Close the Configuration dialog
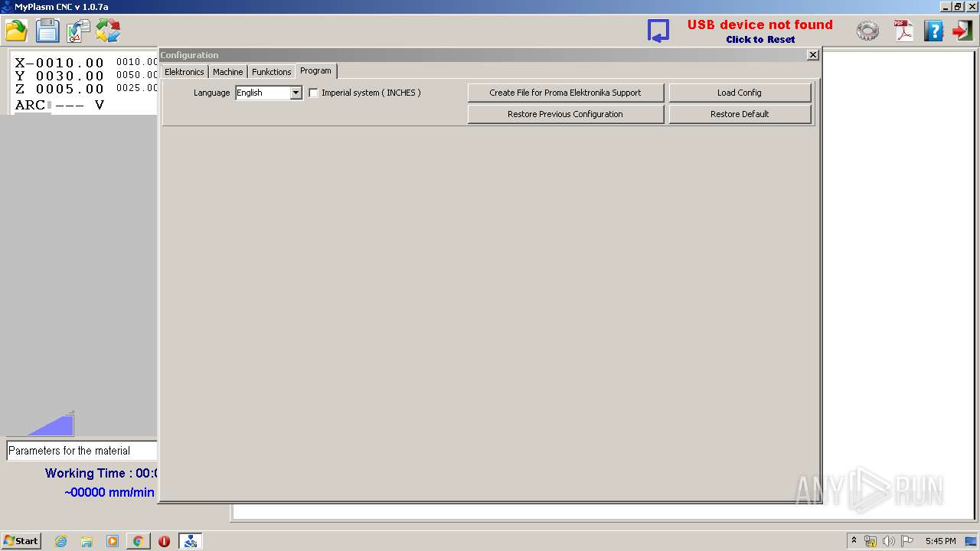980x551 pixels. coord(813,55)
